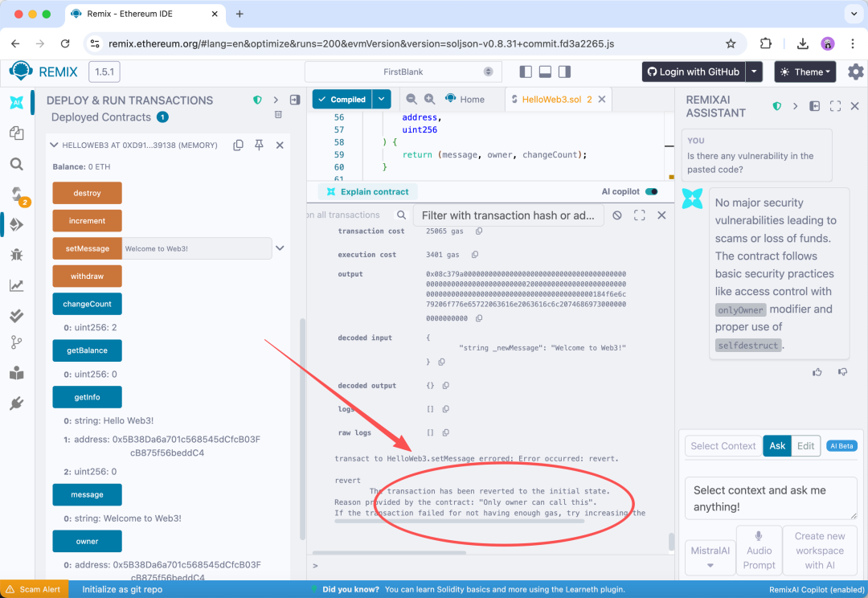Call the increment function
Screen dimensions: 868x598
click(x=87, y=221)
